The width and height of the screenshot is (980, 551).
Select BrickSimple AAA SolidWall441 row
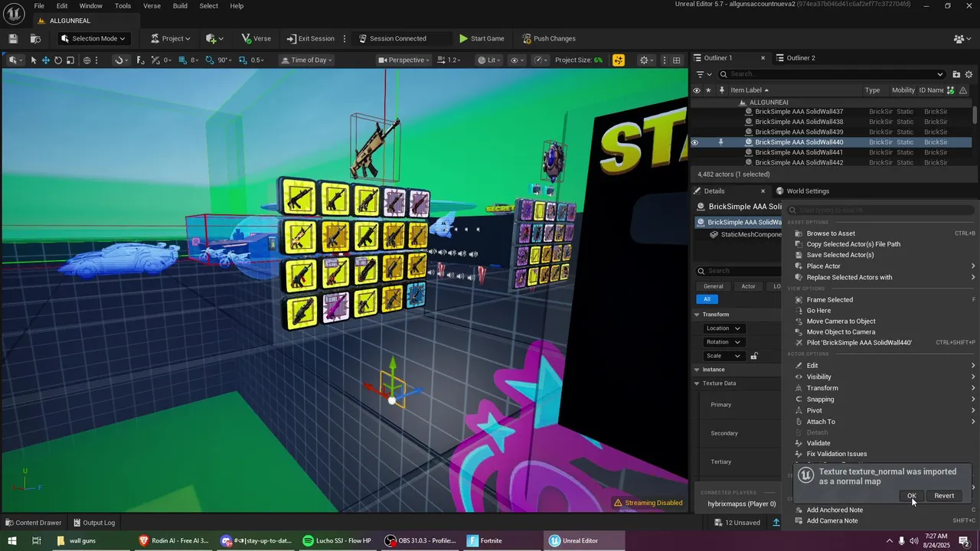(832, 152)
